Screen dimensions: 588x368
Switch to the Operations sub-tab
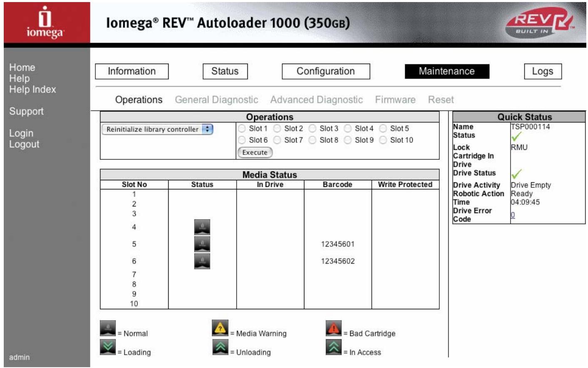[x=139, y=100]
